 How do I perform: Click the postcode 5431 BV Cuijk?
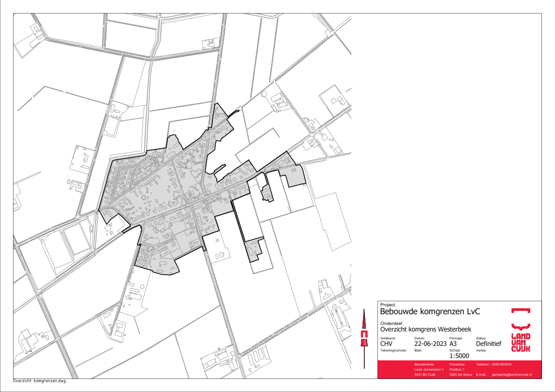coord(425,375)
